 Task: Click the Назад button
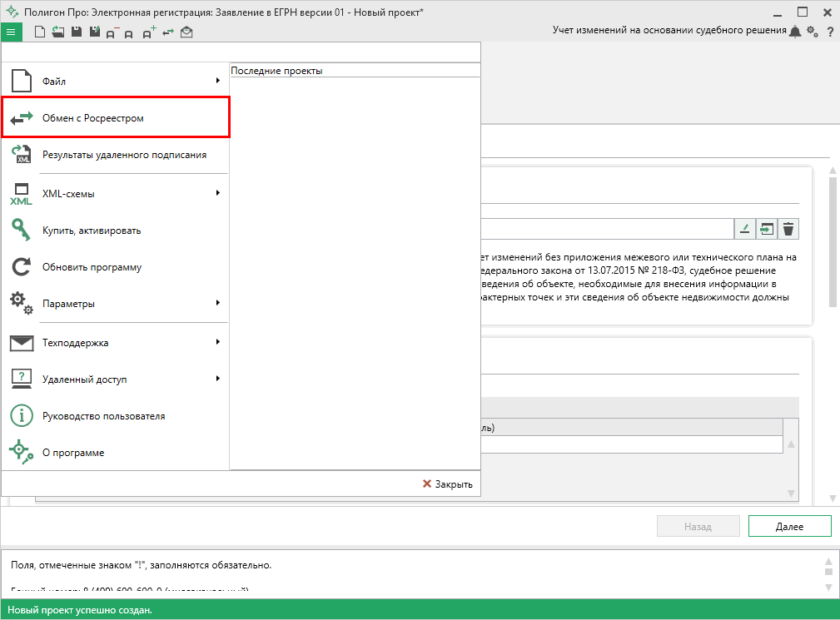pos(698,526)
